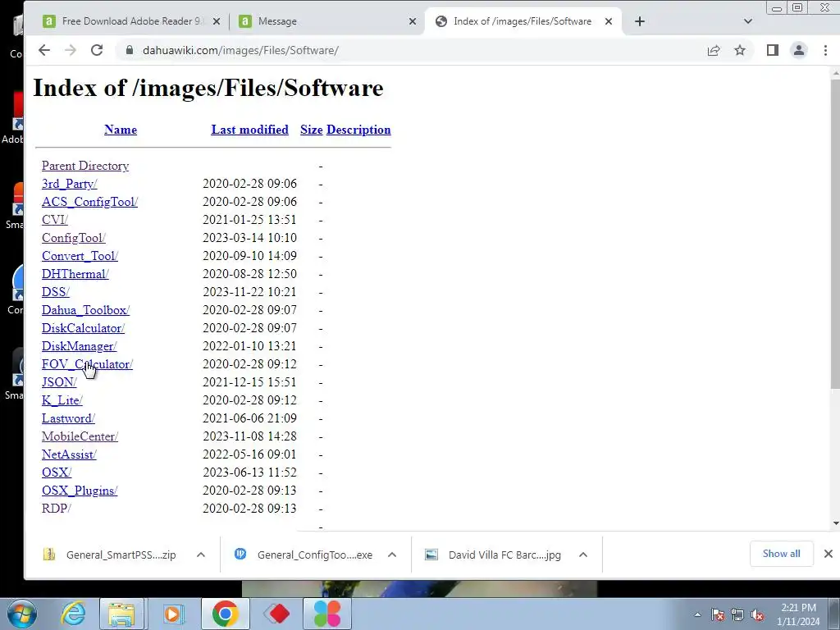Screen dimensions: 840x630
Task: Open the OSX/ folder link
Action: click(57, 472)
